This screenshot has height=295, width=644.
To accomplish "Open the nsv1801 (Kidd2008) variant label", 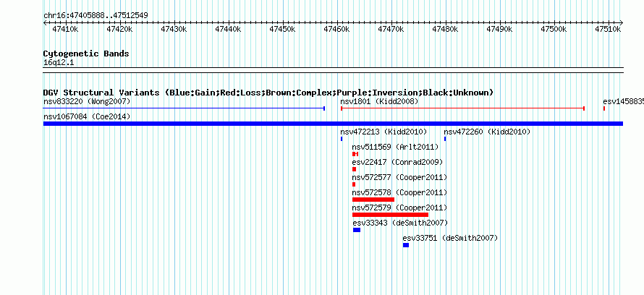I will (x=379, y=101).
